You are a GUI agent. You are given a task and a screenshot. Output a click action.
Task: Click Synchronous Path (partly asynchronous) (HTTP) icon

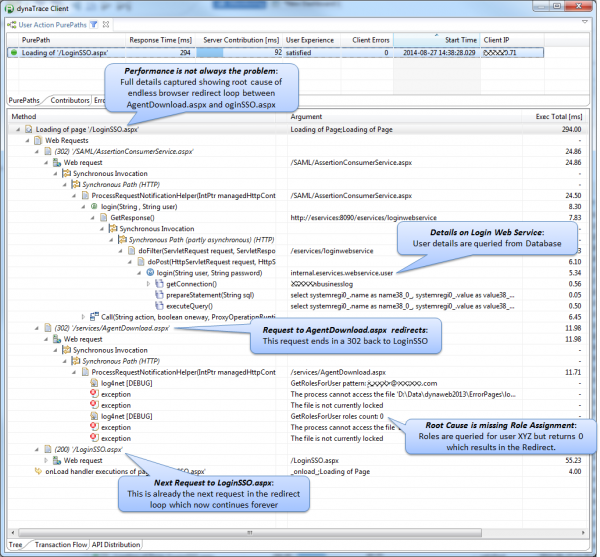coord(122,240)
